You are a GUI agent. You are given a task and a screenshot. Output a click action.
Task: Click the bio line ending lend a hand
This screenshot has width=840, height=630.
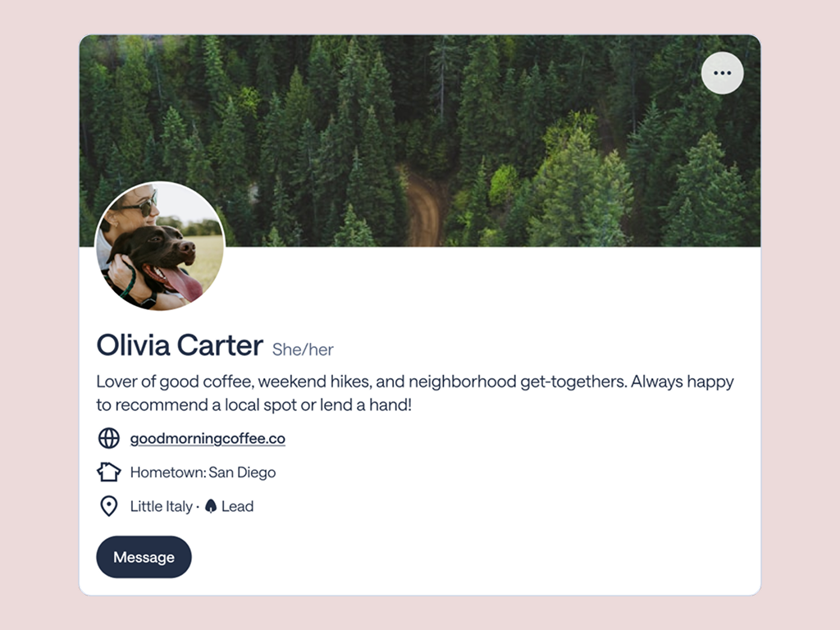(x=254, y=405)
